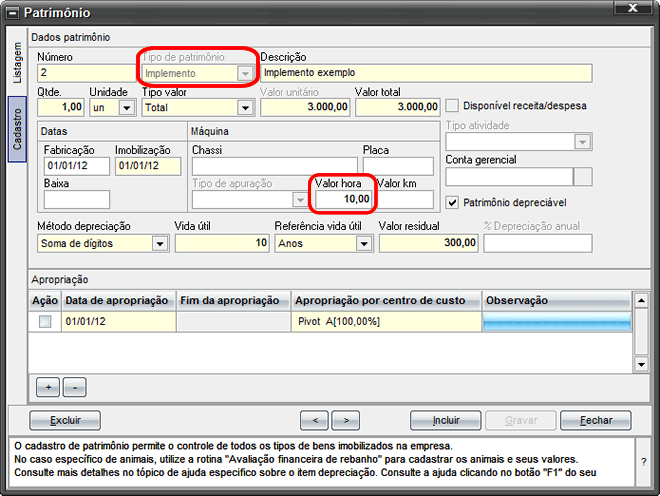Click the Valor hora input field
The image size is (660, 496).
(x=344, y=200)
